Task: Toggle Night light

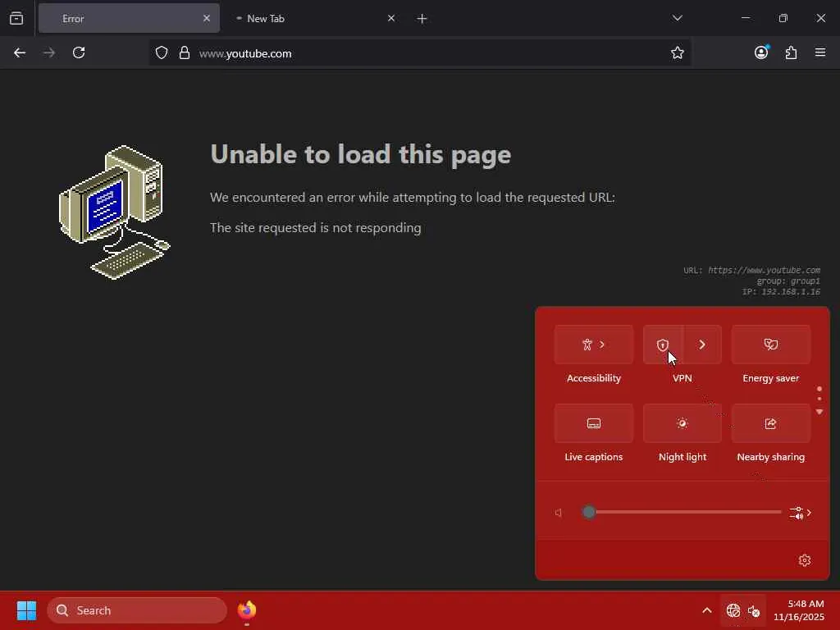Action: 682,423
